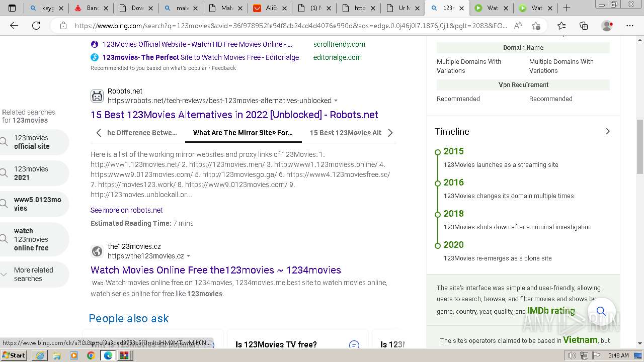Expand dropdown next to robots.net URL
This screenshot has width=644, height=362.
336,101
